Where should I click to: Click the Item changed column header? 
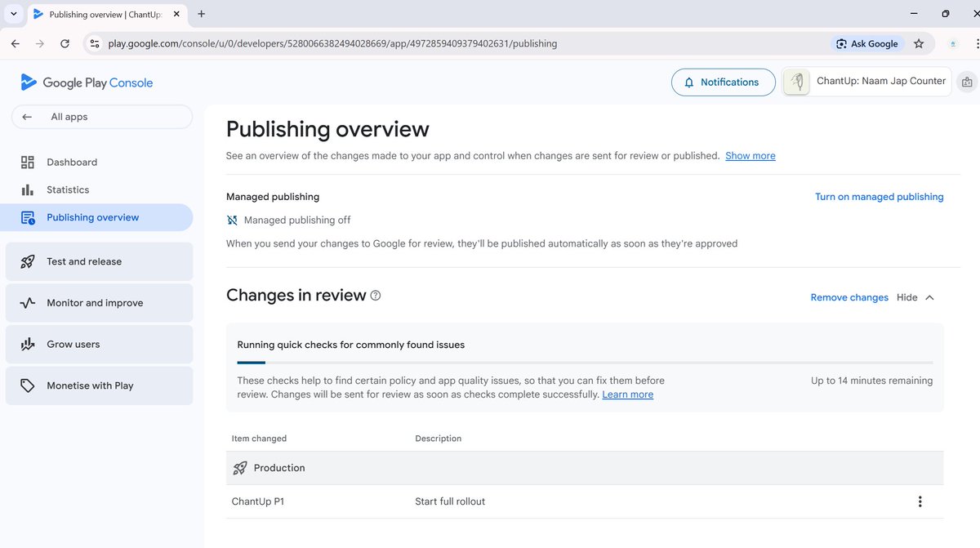tap(259, 439)
